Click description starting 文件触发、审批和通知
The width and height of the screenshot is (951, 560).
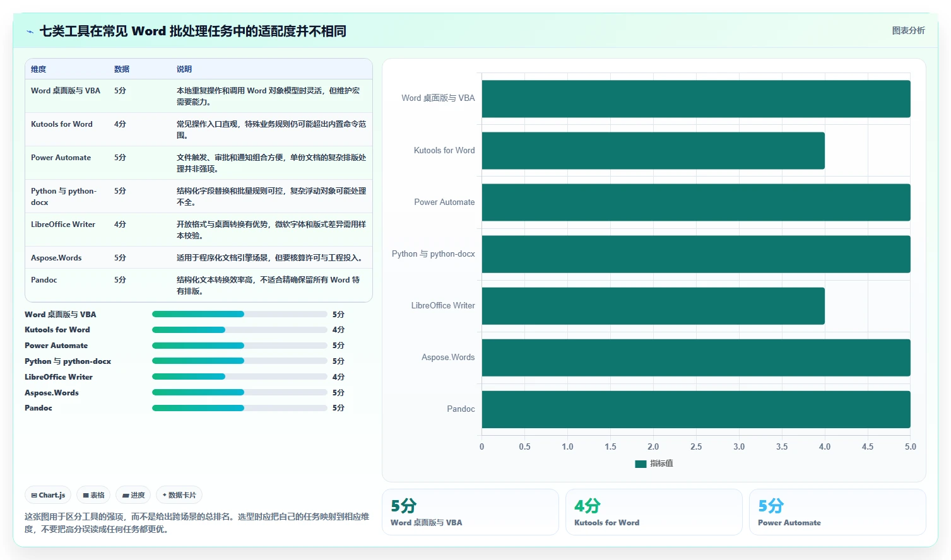click(271, 163)
